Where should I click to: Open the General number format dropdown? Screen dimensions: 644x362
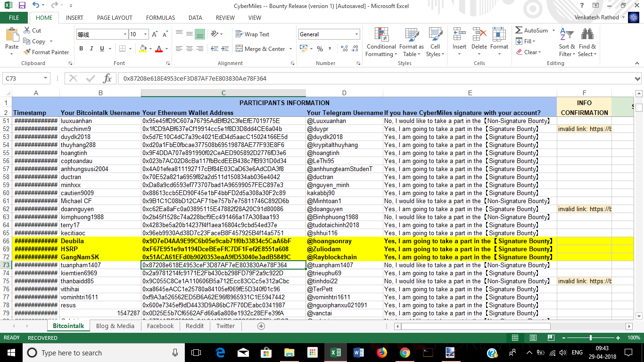[356, 34]
